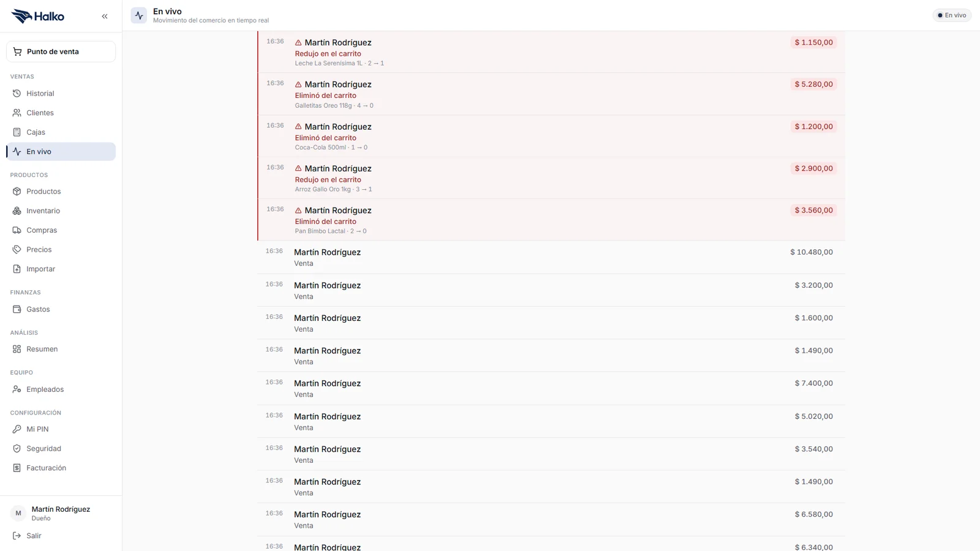Open Facturación settings
The width and height of the screenshot is (980, 551).
click(x=61, y=468)
